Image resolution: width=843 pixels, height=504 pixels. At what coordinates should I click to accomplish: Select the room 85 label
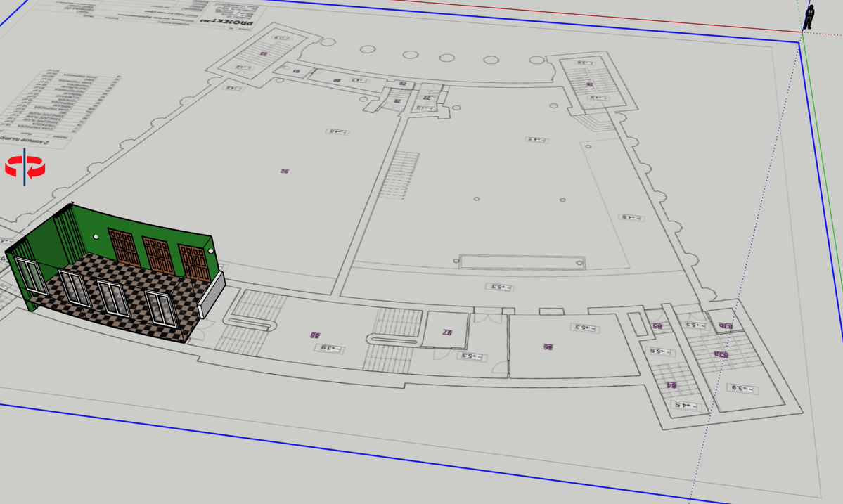(657, 326)
